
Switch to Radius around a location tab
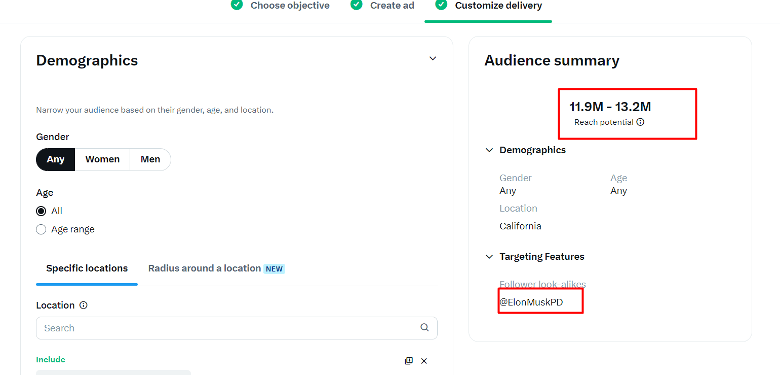pos(216,269)
